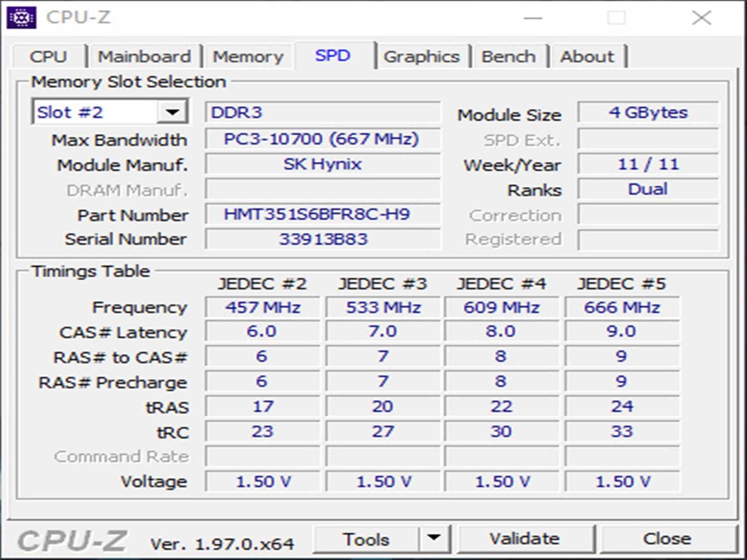Click the 666 MHz frequency cell

pyautogui.click(x=622, y=308)
